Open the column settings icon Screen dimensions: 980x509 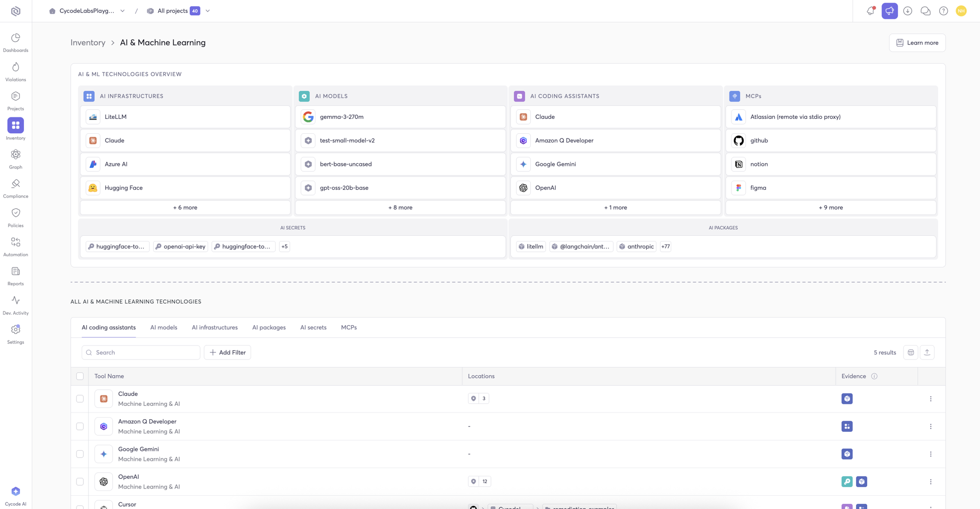pyautogui.click(x=911, y=352)
